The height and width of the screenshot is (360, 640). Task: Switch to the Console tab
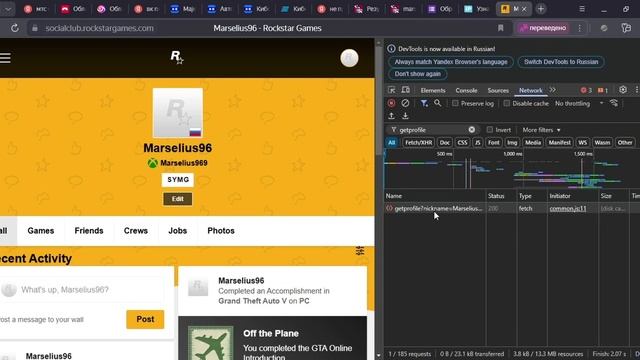pyautogui.click(x=466, y=90)
